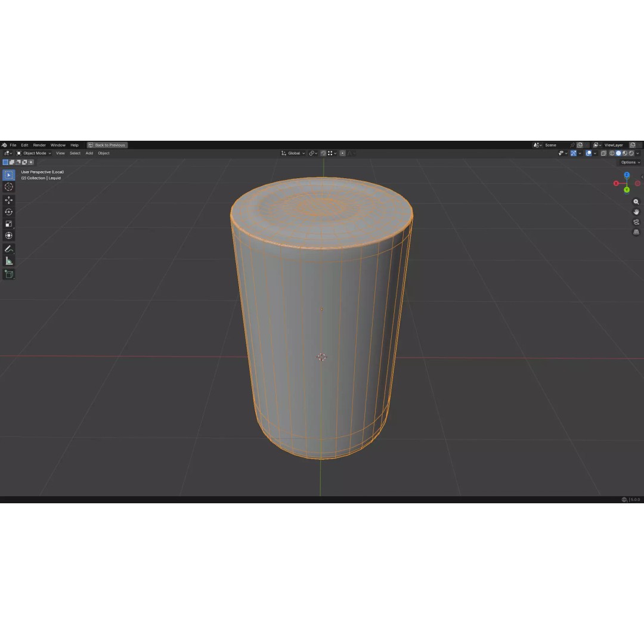The width and height of the screenshot is (644, 644).
Task: Open the editor type dropdown
Action: [8, 153]
